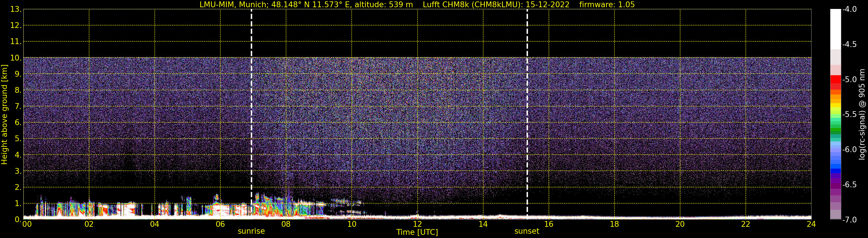
Task: Click the y-axis tick label '12.'
Action: click(x=16, y=25)
